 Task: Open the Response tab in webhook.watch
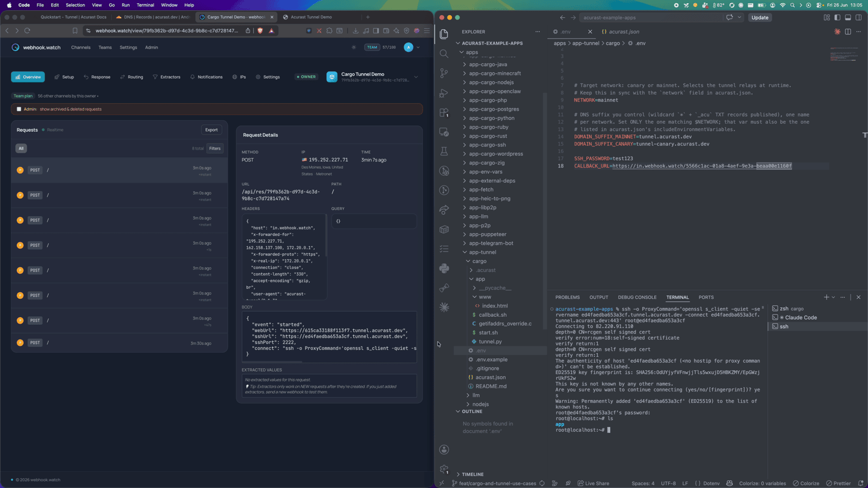[97, 77]
